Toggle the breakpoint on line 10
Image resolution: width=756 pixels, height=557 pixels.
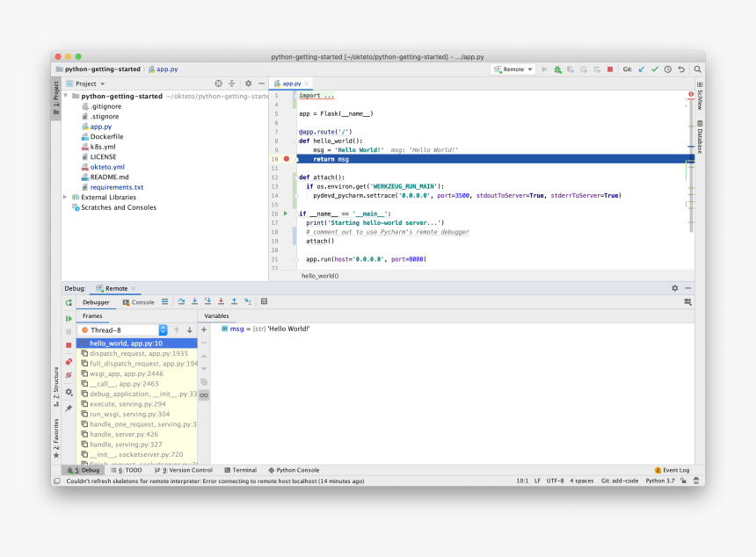pyautogui.click(x=287, y=159)
